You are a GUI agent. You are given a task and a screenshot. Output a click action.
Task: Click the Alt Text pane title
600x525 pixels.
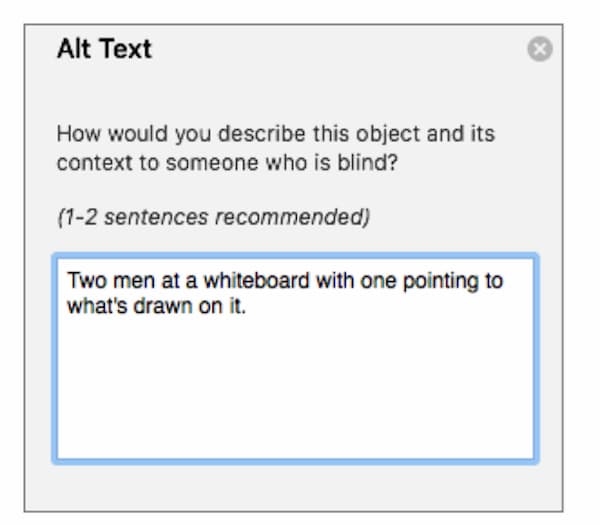pyautogui.click(x=104, y=49)
